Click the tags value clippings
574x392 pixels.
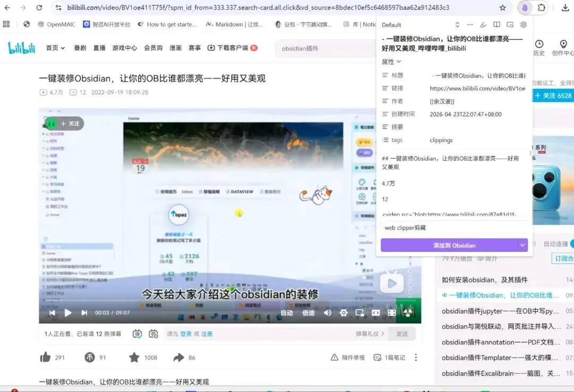point(441,140)
